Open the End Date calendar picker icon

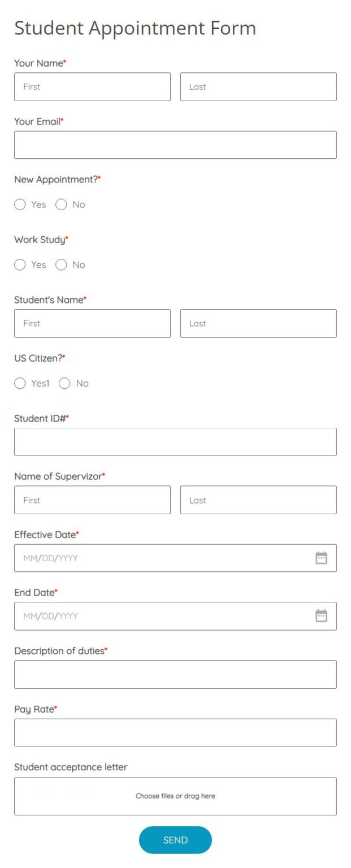coord(321,616)
